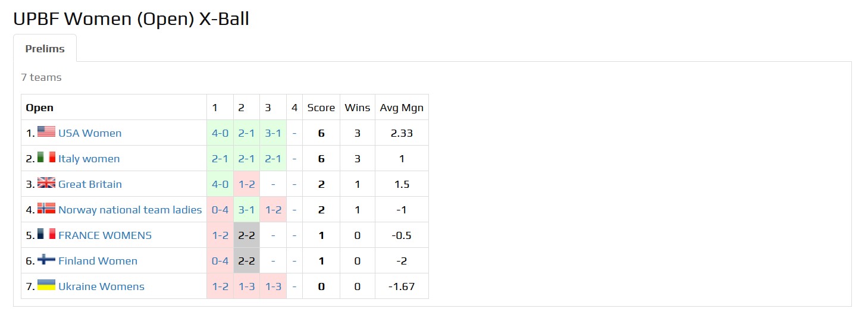Viewport: 868px width, 318px height.
Task: Click France's grey 2-2 tie score
Action: pos(246,235)
